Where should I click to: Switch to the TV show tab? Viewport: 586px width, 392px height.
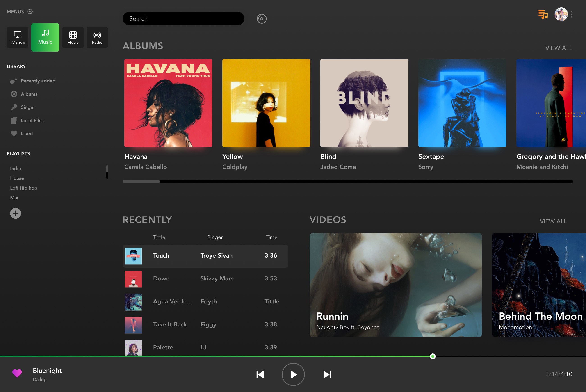(x=18, y=37)
